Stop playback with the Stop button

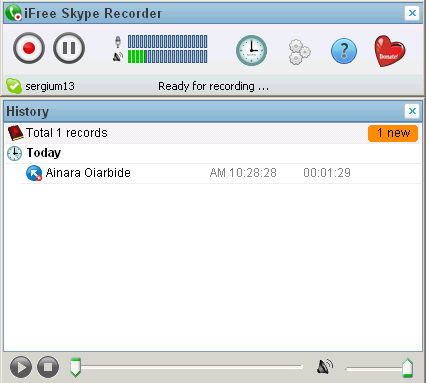(48, 367)
